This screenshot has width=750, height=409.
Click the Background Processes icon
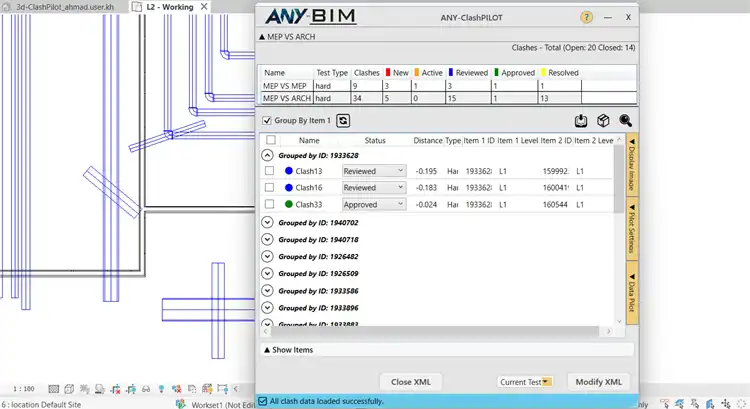point(741,404)
